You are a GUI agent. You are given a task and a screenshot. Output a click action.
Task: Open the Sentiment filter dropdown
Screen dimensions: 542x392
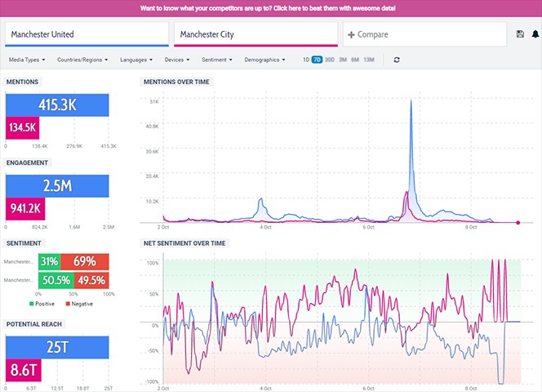pos(217,60)
